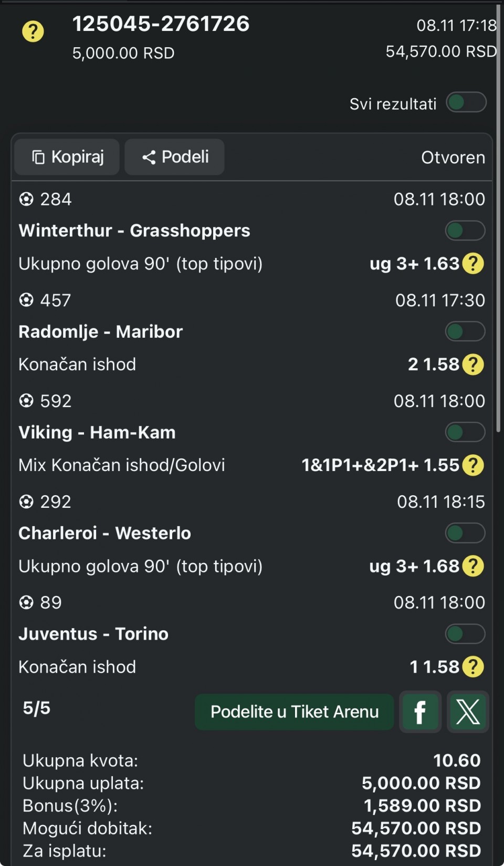The height and width of the screenshot is (866, 504).
Task: Enable the Charleroi - Westerlo switch
Action: click(465, 533)
